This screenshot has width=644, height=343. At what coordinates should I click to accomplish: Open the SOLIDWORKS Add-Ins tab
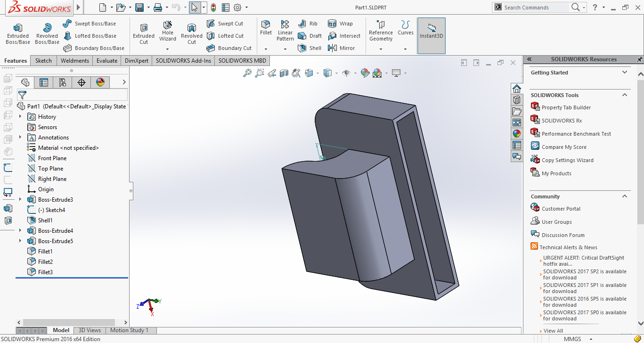click(x=184, y=61)
